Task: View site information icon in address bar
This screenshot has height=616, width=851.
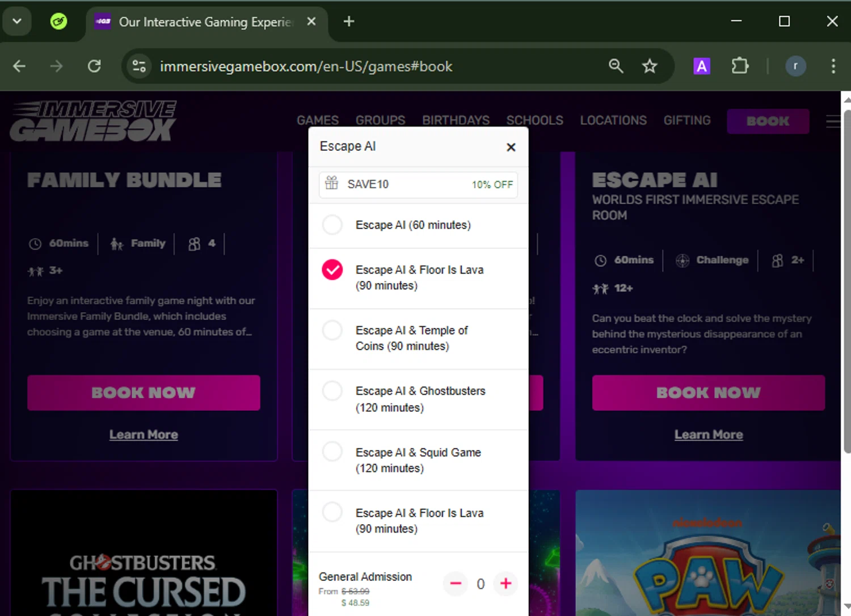Action: pyautogui.click(x=139, y=66)
